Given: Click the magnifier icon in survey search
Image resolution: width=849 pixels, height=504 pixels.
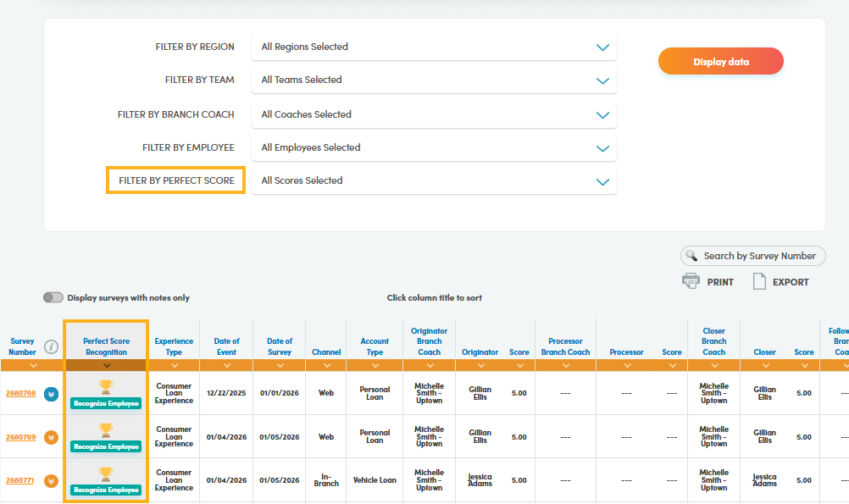Looking at the screenshot, I should pyautogui.click(x=693, y=256).
